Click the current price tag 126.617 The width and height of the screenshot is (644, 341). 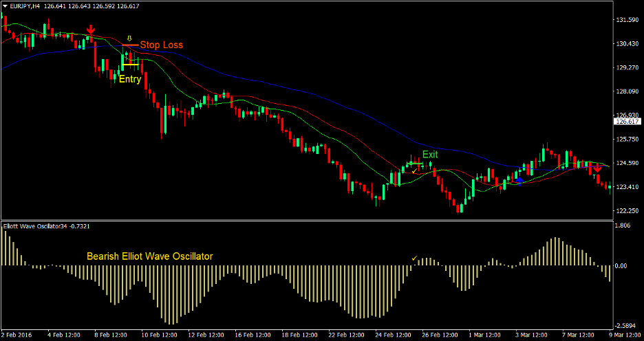(x=627, y=122)
